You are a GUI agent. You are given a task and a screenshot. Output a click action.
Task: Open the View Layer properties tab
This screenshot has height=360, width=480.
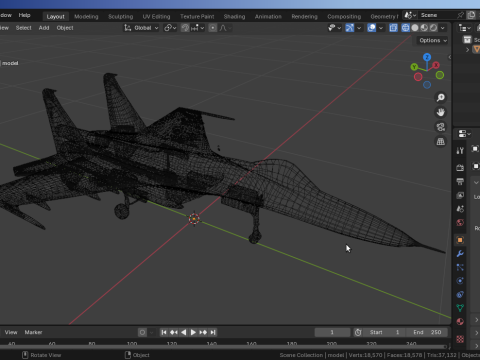(x=460, y=195)
